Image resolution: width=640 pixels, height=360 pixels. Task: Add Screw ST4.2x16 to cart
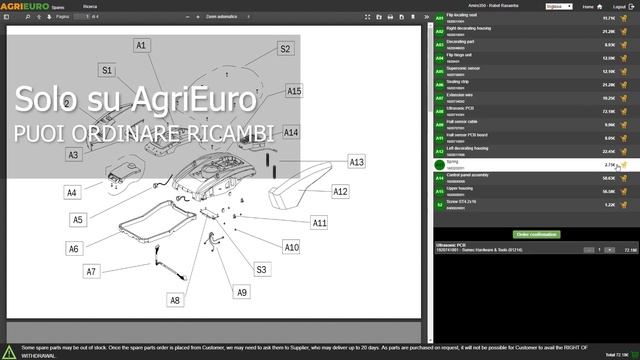(x=624, y=205)
